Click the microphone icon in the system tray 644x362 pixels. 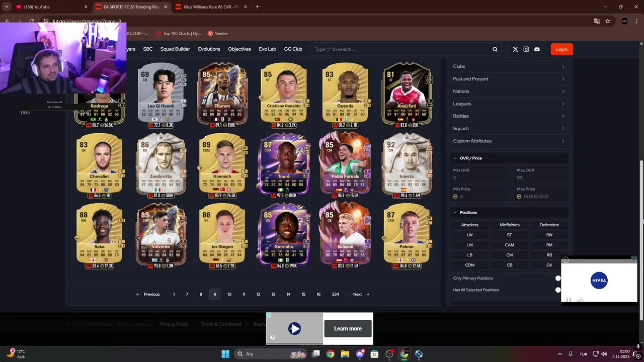point(571,354)
